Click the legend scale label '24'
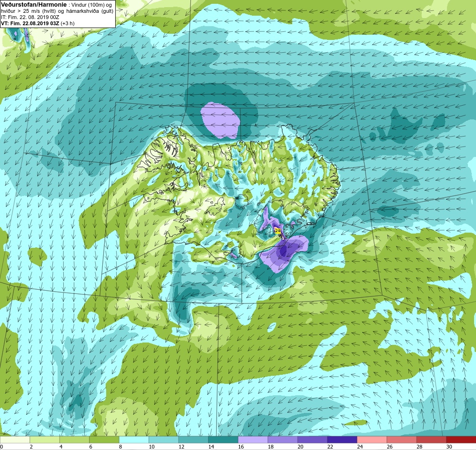 360,446
